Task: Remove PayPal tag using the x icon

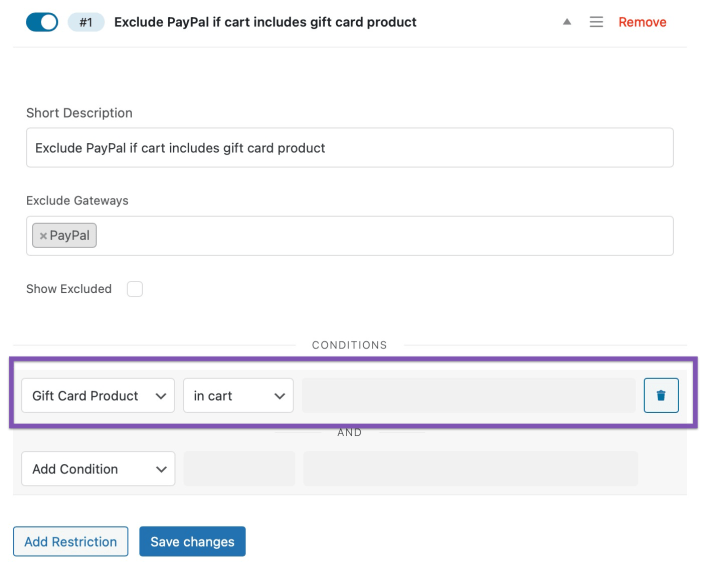Action: 43,236
